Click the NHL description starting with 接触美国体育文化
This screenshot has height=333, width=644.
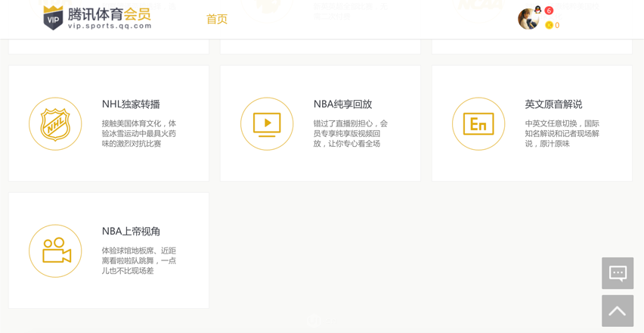click(139, 133)
